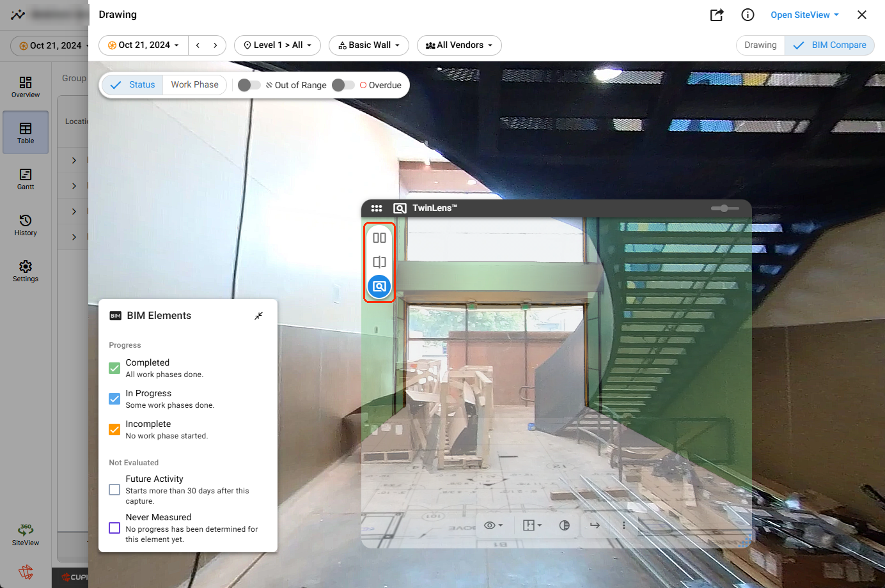Close the Drawing dialog
Viewport: 885px width, 588px height.
862,15
